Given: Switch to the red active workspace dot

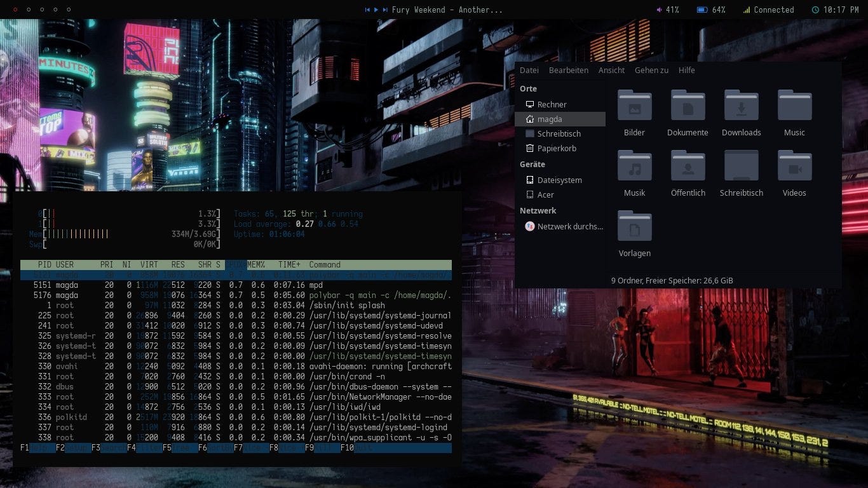Looking at the screenshot, I should (x=15, y=10).
